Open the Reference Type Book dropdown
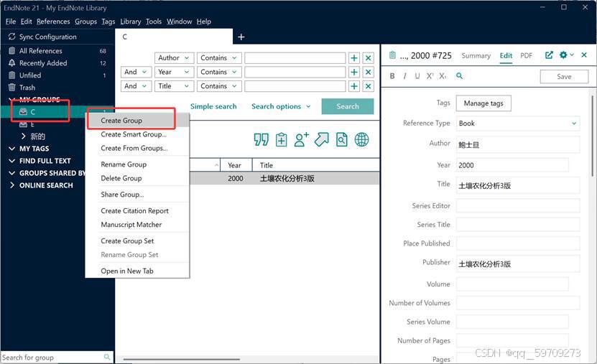This screenshot has height=364, width=597. 518,123
